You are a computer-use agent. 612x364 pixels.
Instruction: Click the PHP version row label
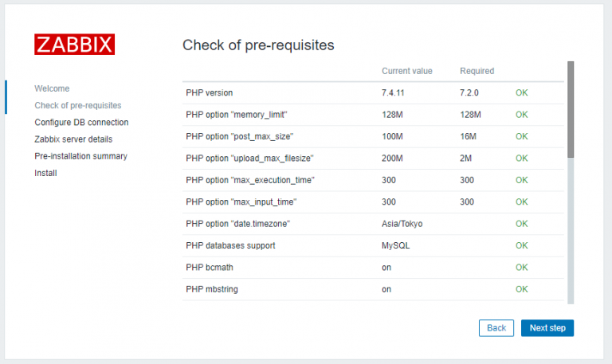pyautogui.click(x=209, y=93)
